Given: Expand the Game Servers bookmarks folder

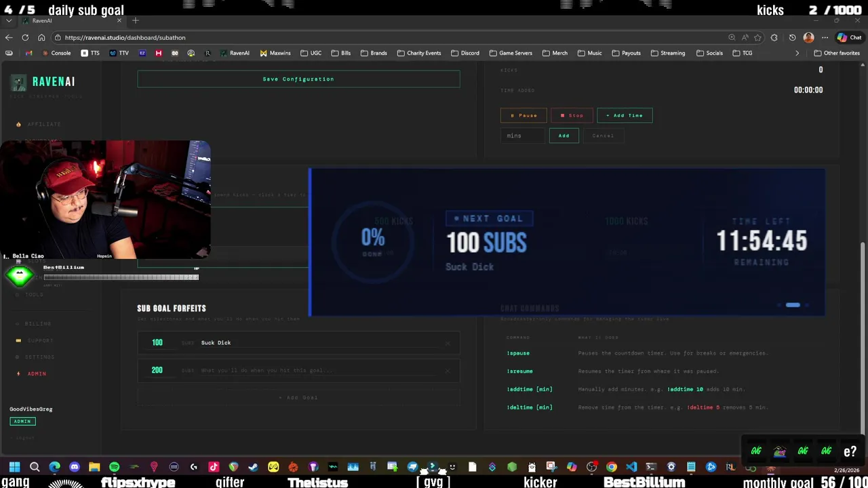Looking at the screenshot, I should point(510,53).
